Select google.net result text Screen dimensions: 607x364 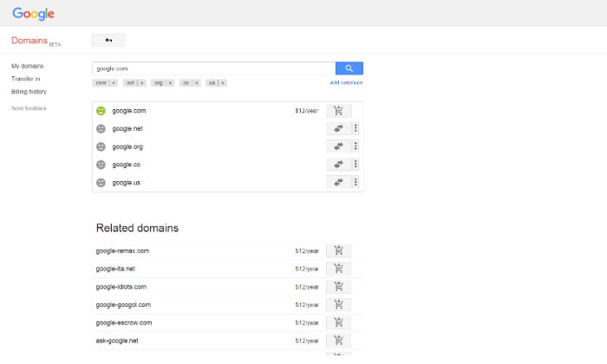(127, 129)
